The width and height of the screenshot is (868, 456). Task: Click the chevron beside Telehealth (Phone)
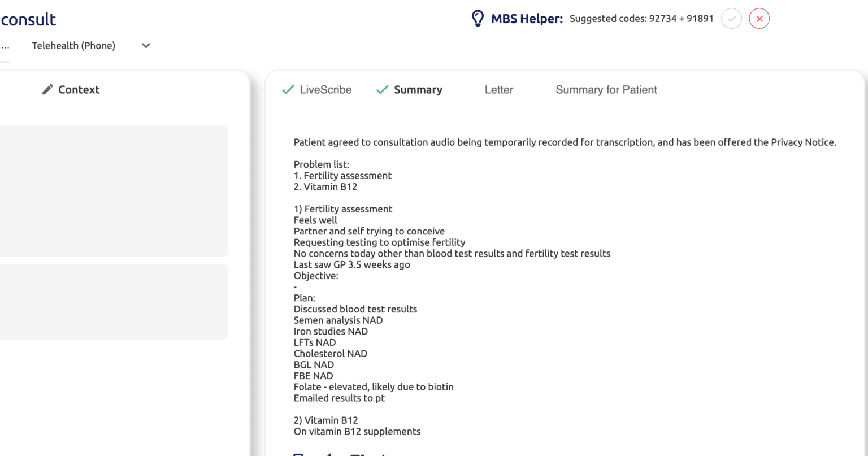[x=145, y=46]
